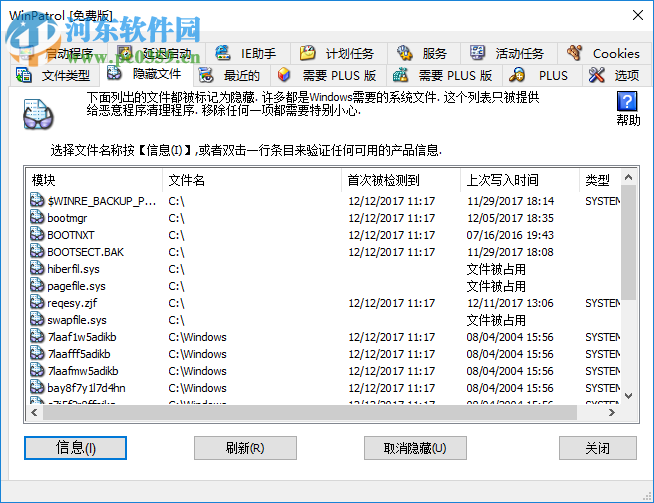Select the 7laafmw5adikb row name
The image size is (654, 503).
click(83, 371)
